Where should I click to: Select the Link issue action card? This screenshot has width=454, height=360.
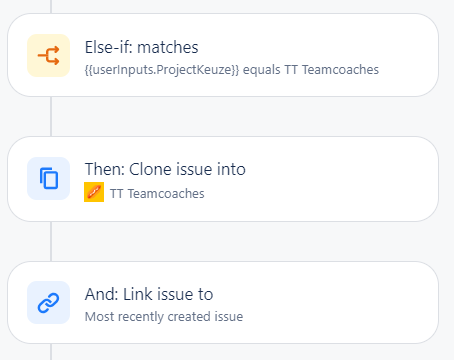[223, 303]
